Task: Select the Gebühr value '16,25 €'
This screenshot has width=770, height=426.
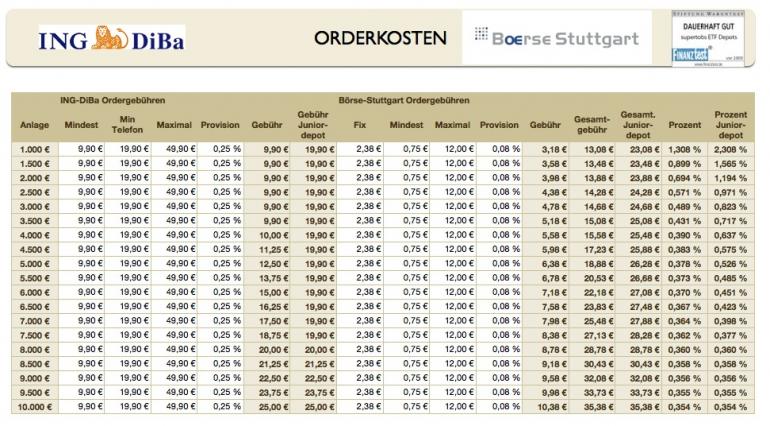Action: point(274,307)
